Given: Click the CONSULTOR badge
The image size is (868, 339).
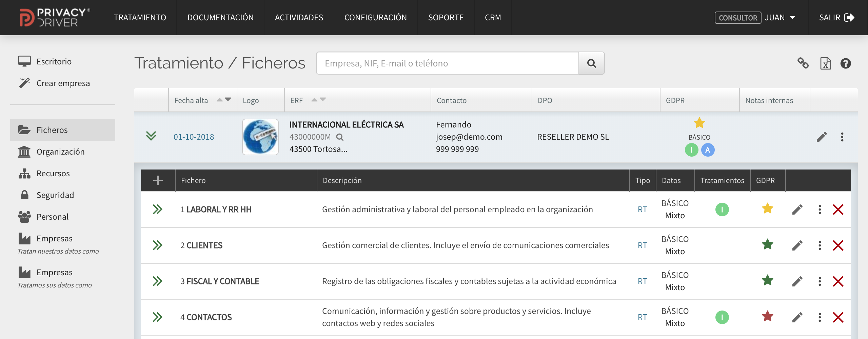Looking at the screenshot, I should coord(738,18).
